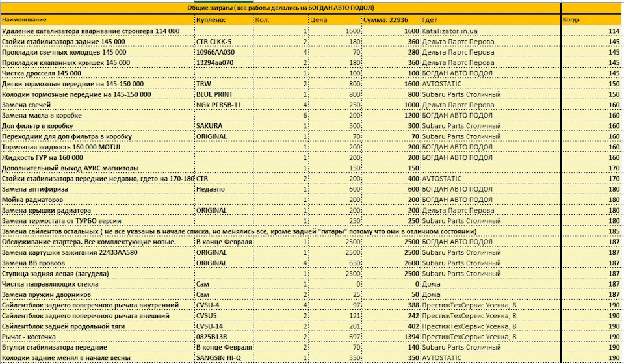Select price '697' in the Рычаг - косточка row

pyautogui.click(x=335, y=337)
